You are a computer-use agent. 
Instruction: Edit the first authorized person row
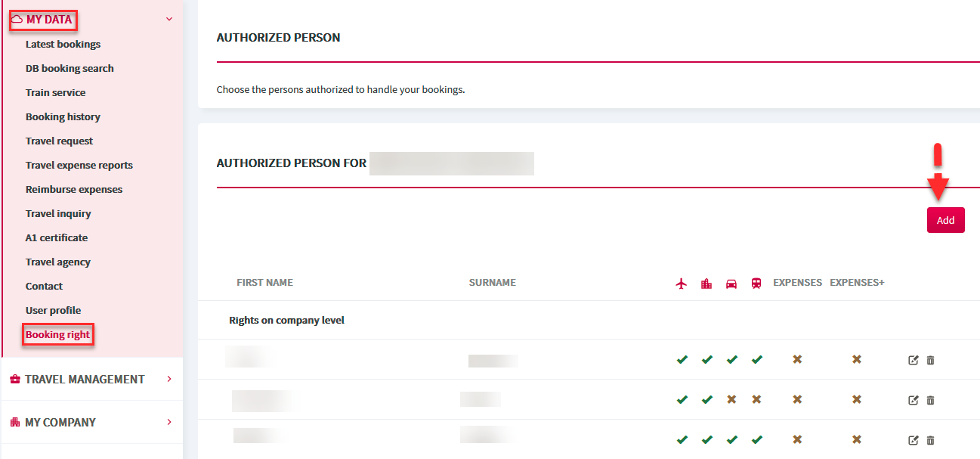click(x=913, y=360)
